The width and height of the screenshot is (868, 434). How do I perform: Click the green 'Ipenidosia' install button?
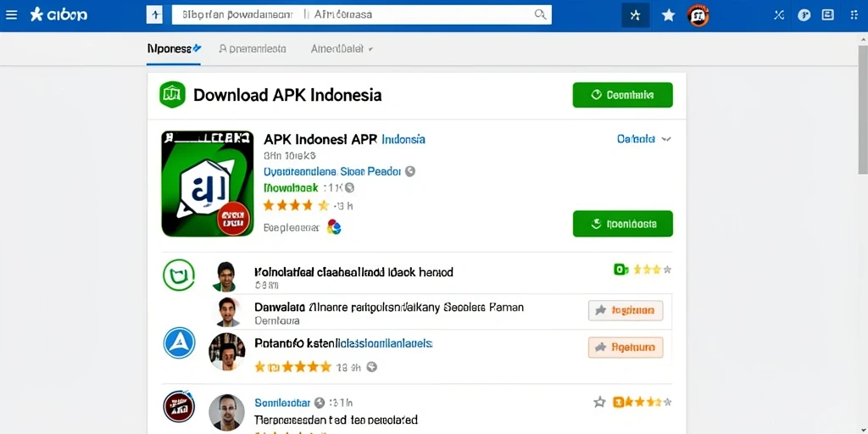click(x=623, y=224)
